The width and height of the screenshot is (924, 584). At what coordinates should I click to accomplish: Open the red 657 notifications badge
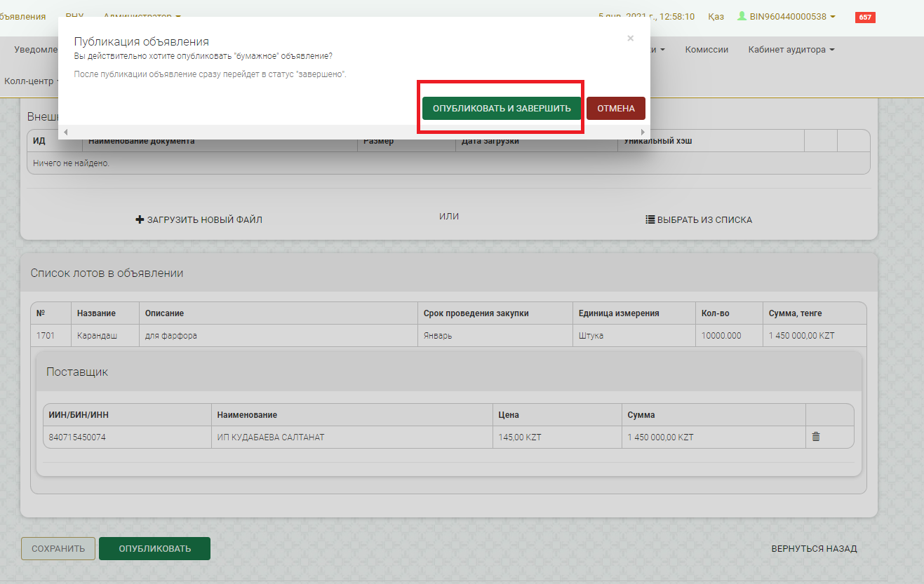(864, 17)
